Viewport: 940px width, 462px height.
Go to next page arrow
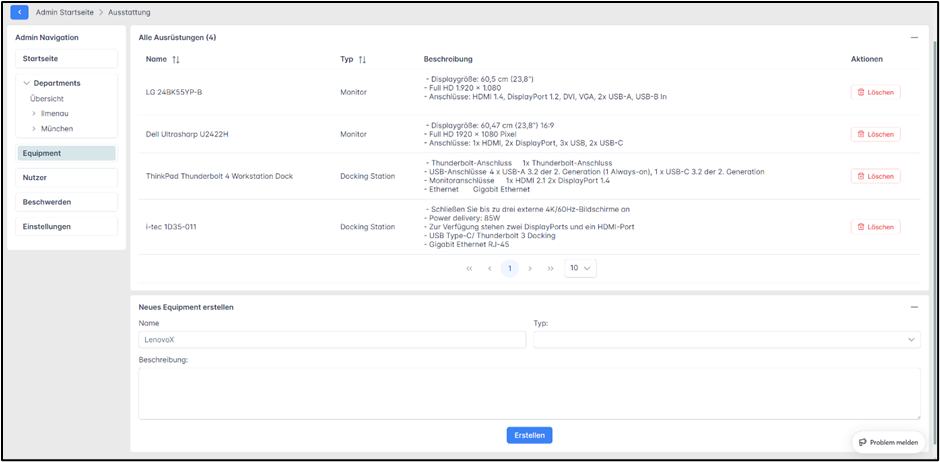tap(530, 268)
